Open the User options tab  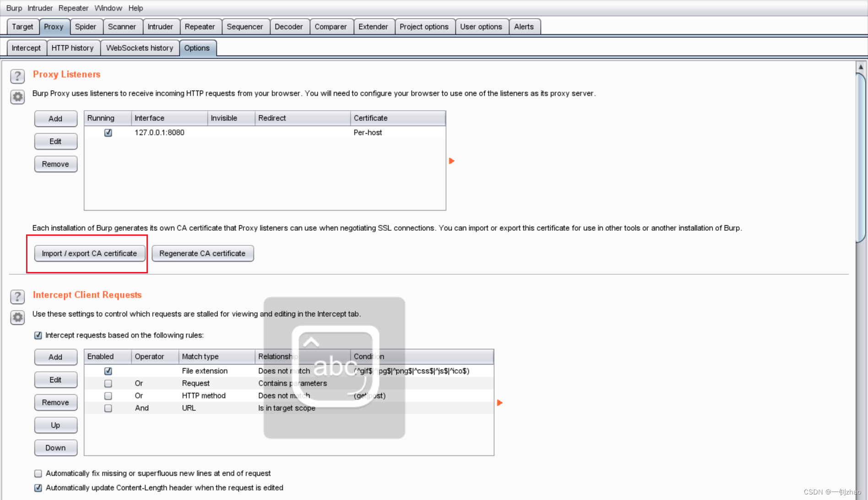point(481,27)
